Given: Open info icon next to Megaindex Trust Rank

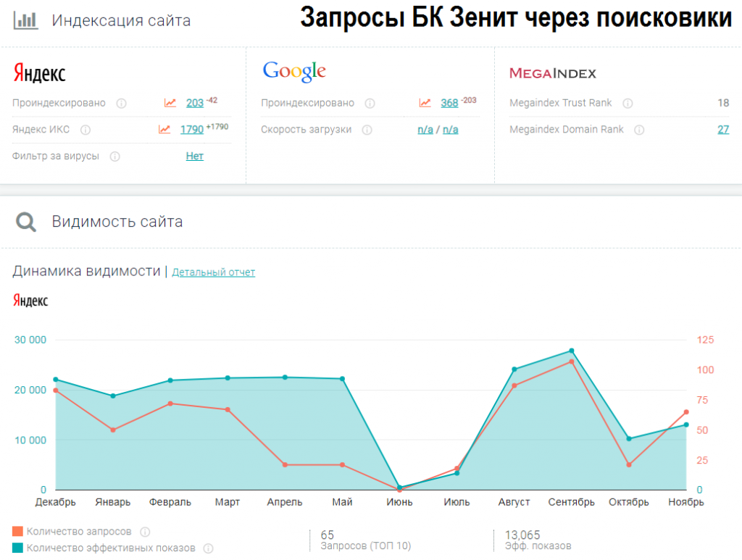Looking at the screenshot, I should [x=628, y=103].
